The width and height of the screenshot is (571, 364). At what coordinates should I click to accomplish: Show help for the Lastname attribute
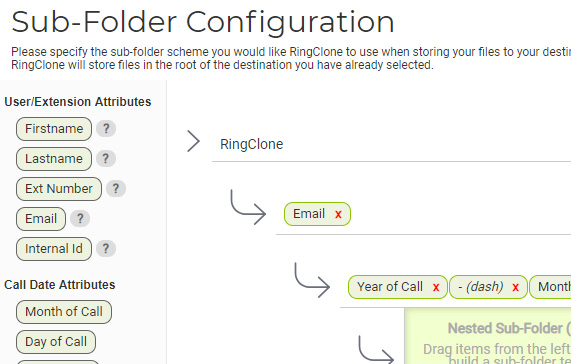[x=106, y=158]
